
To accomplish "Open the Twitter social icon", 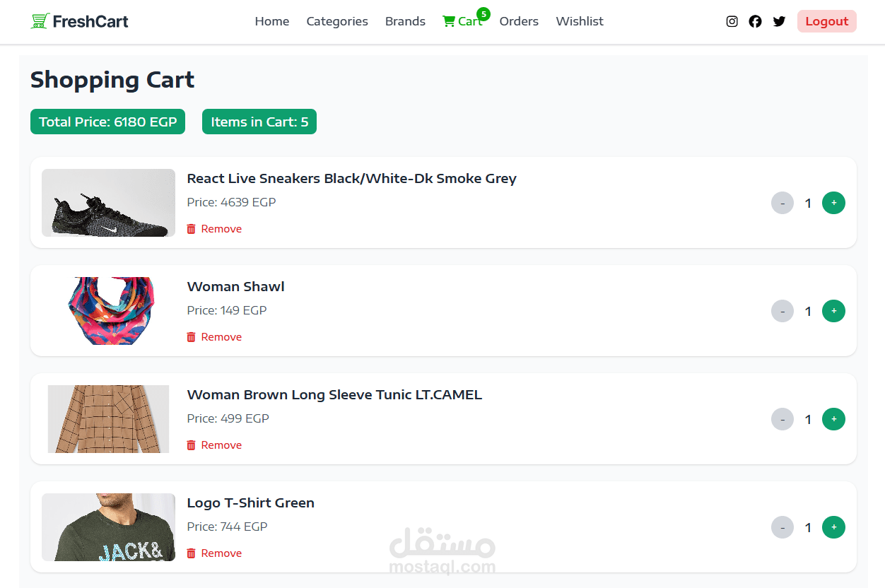I will click(x=779, y=21).
